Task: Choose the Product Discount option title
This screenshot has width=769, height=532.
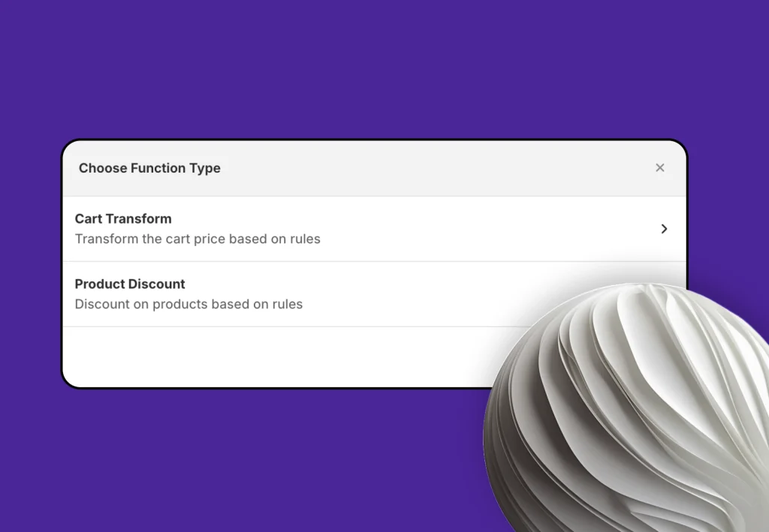Action: click(x=130, y=284)
